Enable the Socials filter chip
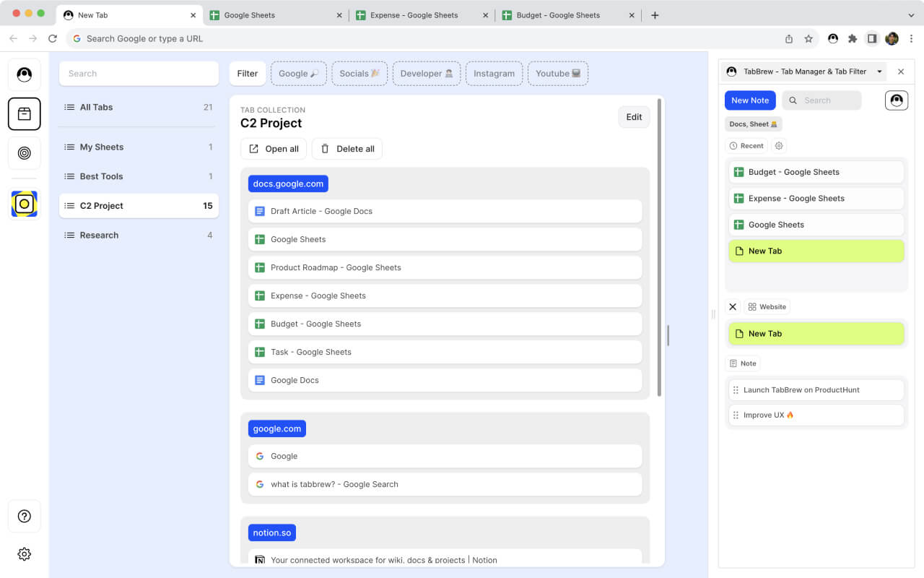The image size is (924, 578). click(x=359, y=73)
